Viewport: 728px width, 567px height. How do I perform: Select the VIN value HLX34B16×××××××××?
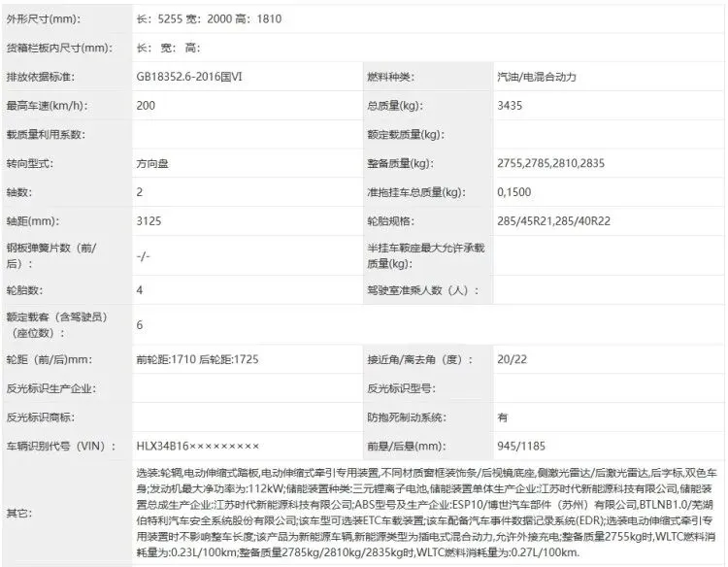(198, 447)
